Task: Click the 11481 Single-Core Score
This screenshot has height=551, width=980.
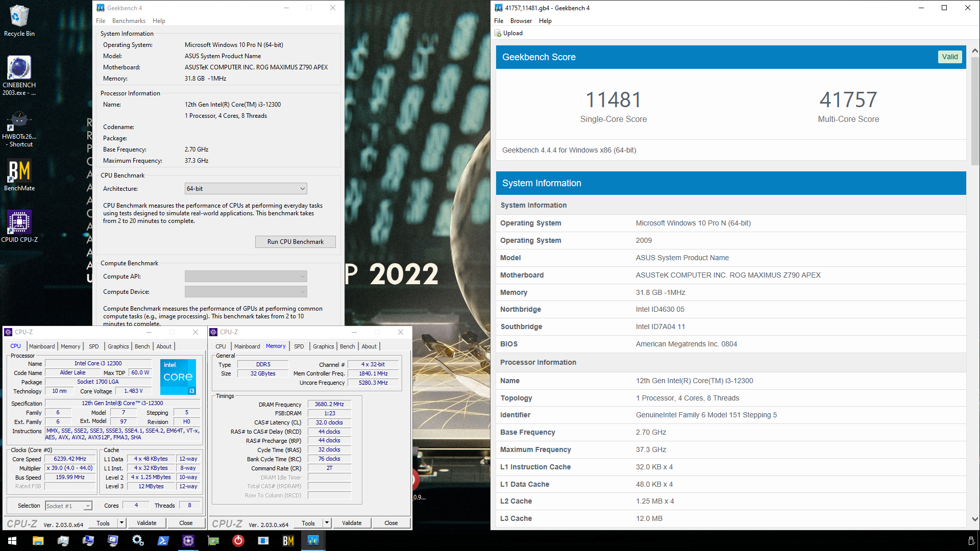Action: point(614,100)
